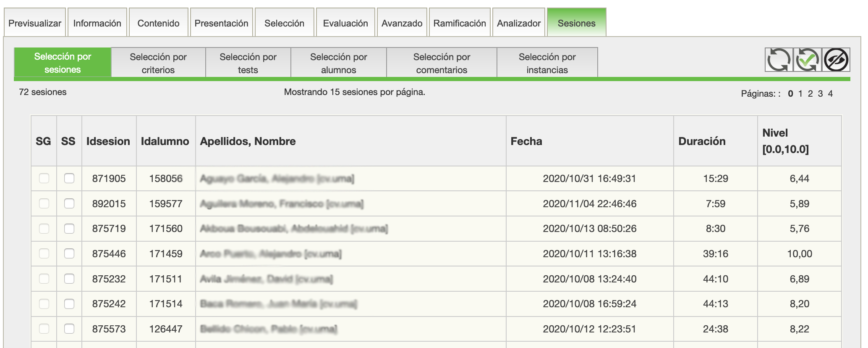The height and width of the screenshot is (348, 868).
Task: Open Selección por alumnos subtab
Action: click(338, 63)
